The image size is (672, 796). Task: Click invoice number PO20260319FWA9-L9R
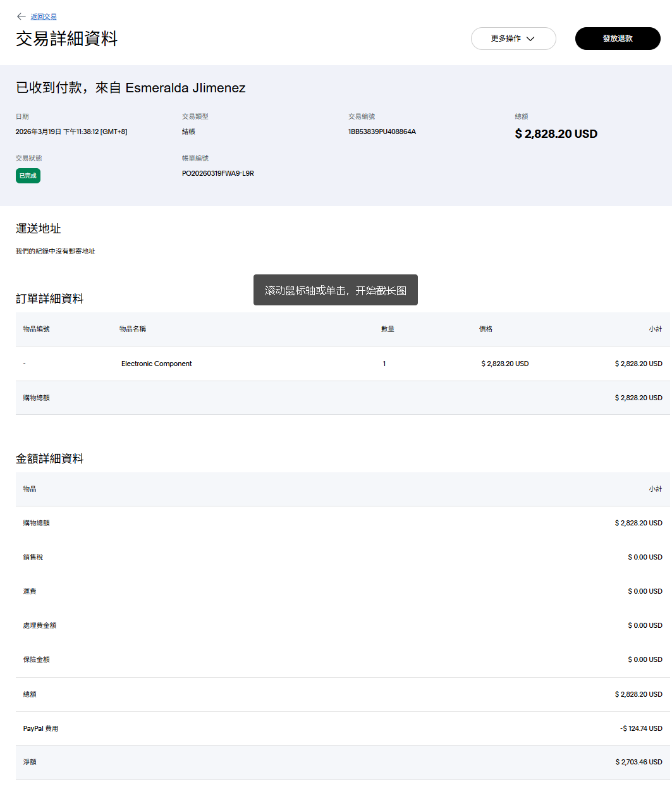pos(218,173)
